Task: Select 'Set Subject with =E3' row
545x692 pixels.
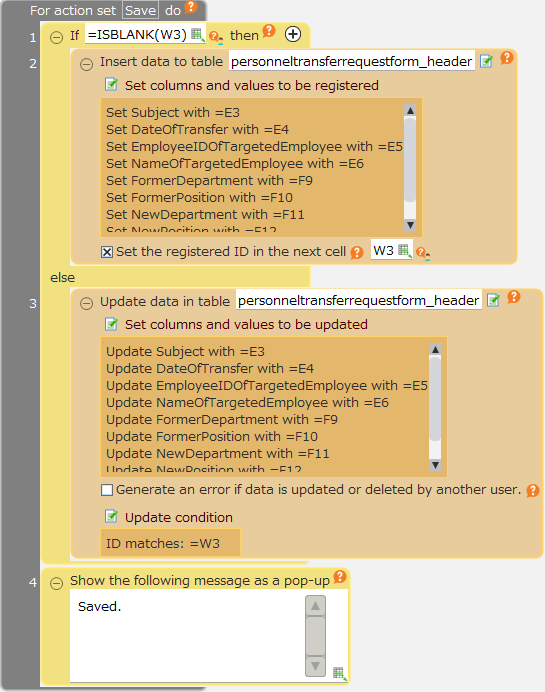Action: [173, 113]
